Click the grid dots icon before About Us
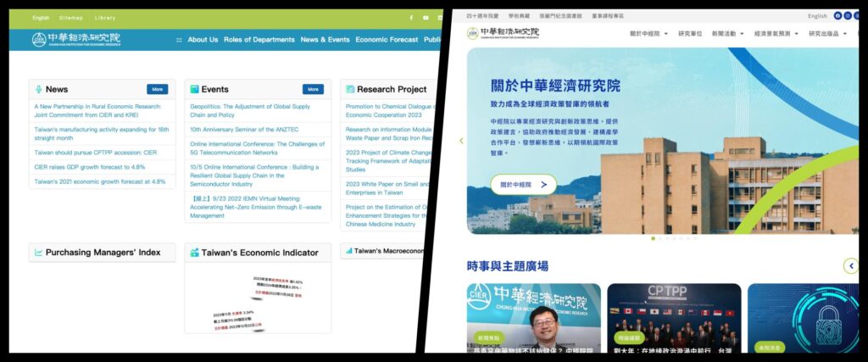The width and height of the screenshot is (868, 362). coord(179,40)
